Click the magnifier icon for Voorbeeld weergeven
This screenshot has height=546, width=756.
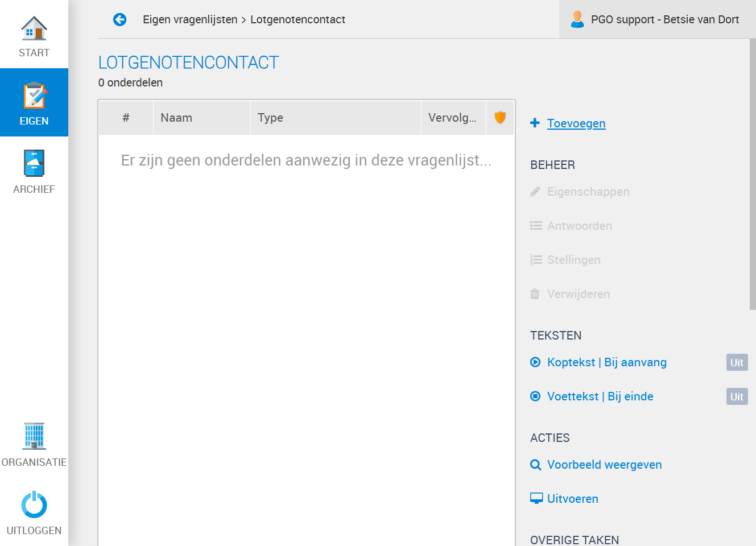pyautogui.click(x=535, y=465)
